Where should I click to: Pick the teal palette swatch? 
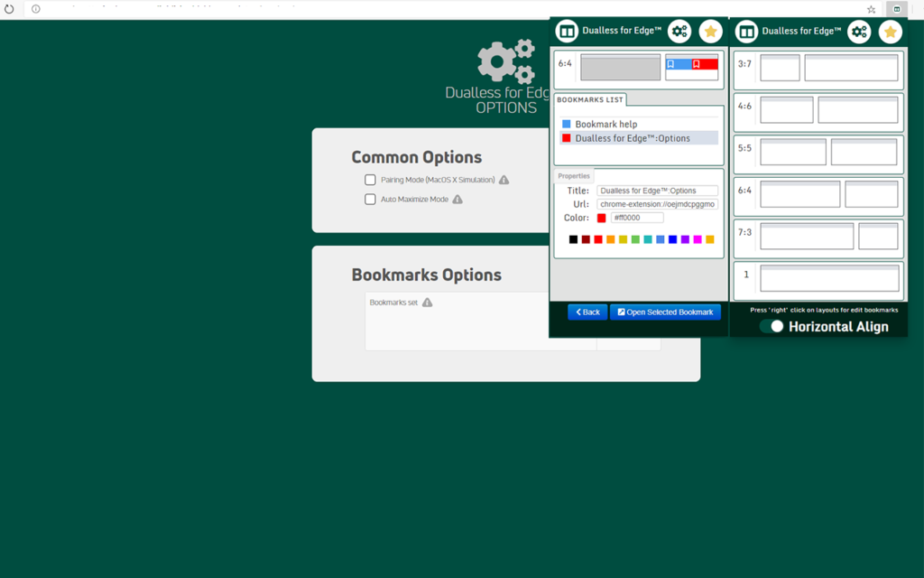(x=648, y=239)
